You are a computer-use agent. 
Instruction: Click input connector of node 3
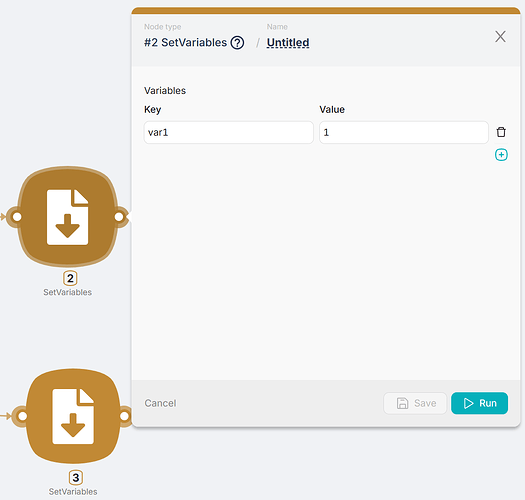pyautogui.click(x=22, y=416)
